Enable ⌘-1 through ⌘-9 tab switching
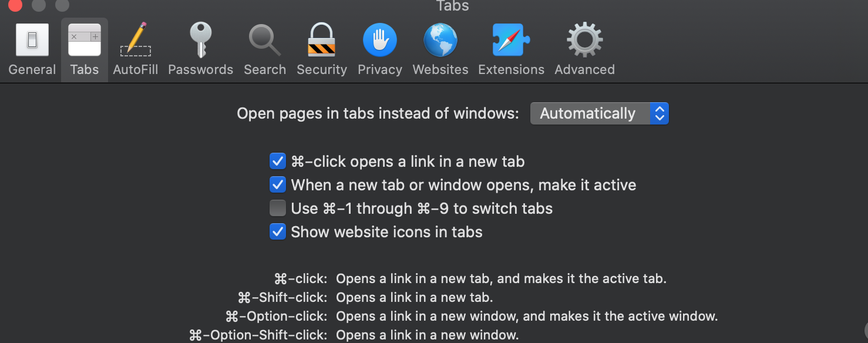Viewport: 868px width, 343px height. point(277,208)
